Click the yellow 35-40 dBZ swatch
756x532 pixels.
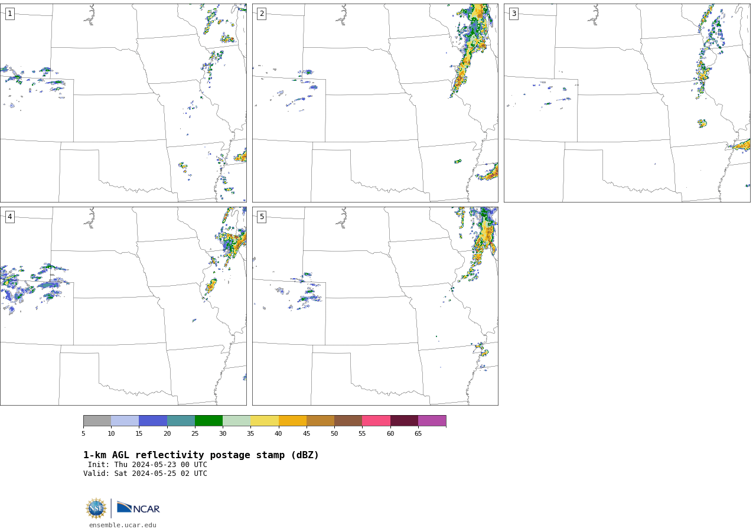click(x=265, y=421)
